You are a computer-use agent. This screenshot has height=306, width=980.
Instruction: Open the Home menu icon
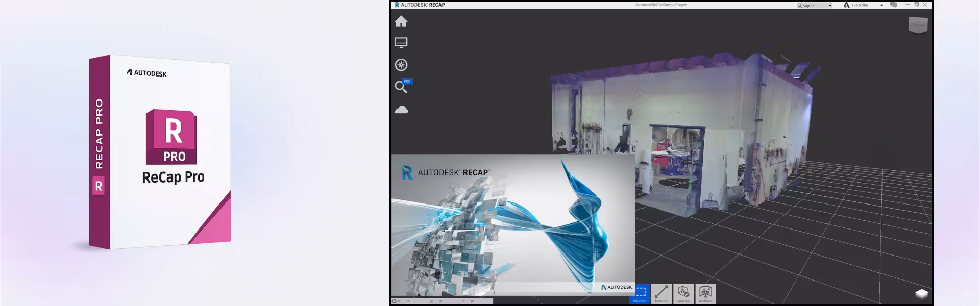[x=401, y=21]
